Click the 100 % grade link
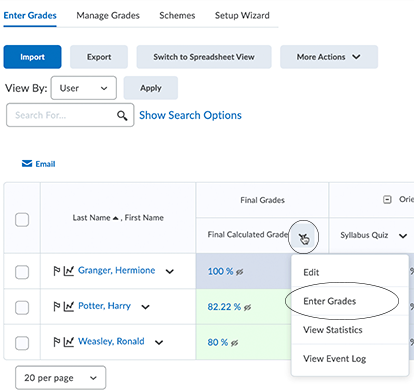The image size is (414, 392). (220, 272)
